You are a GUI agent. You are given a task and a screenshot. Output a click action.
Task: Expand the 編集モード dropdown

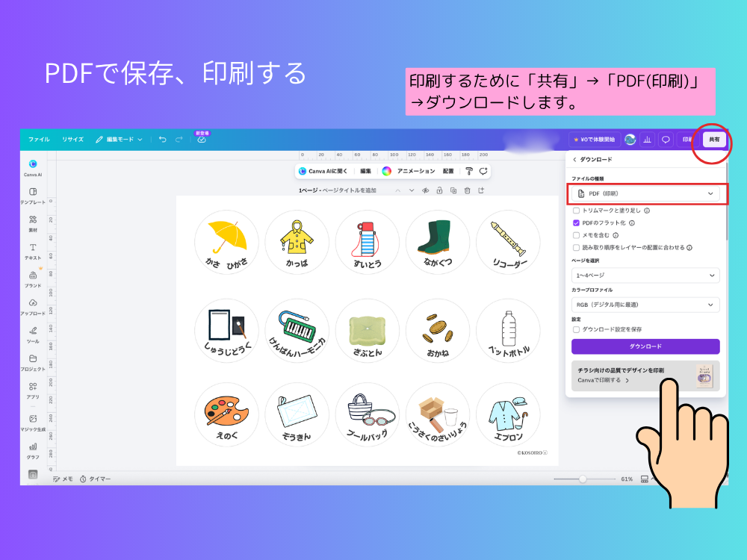click(x=119, y=140)
